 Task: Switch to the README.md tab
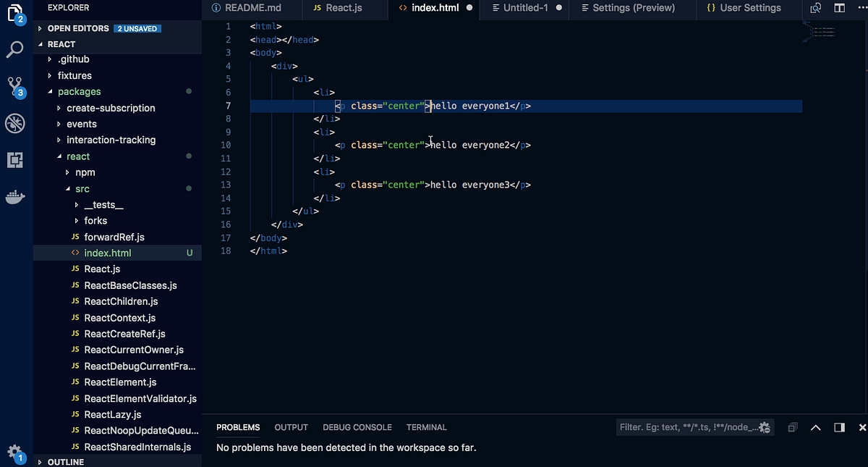[252, 9]
